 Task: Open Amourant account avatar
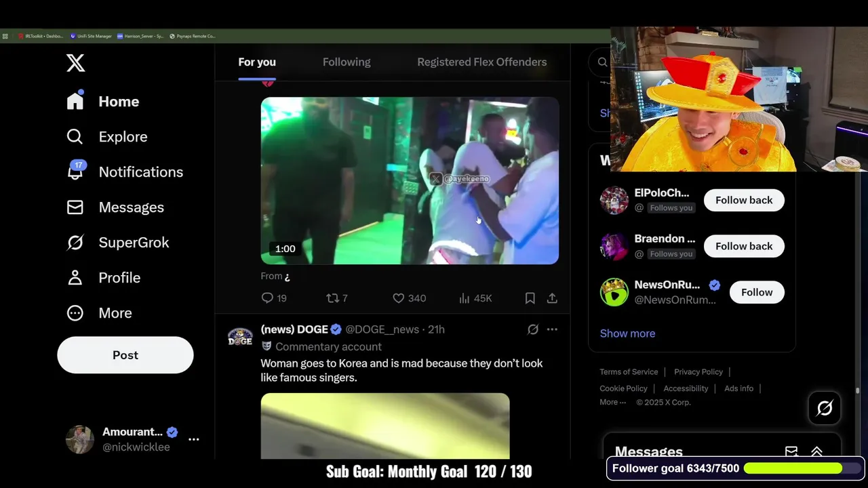point(80,439)
